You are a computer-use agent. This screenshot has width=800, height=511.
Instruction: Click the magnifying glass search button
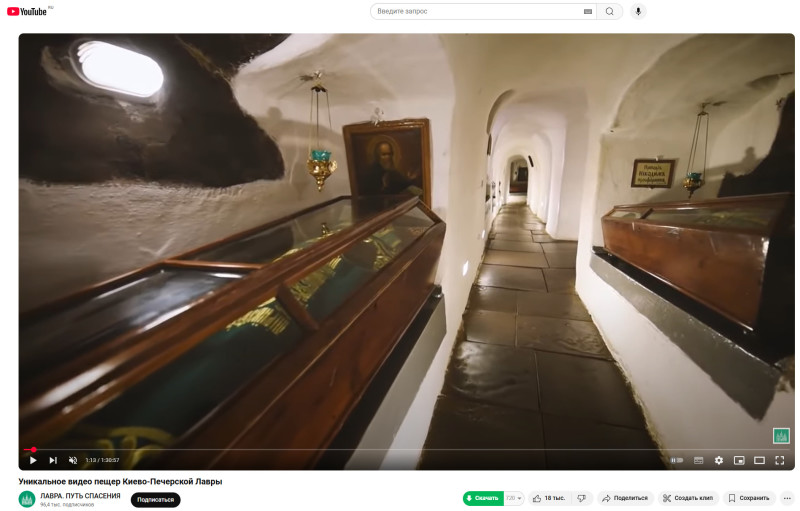coord(609,11)
